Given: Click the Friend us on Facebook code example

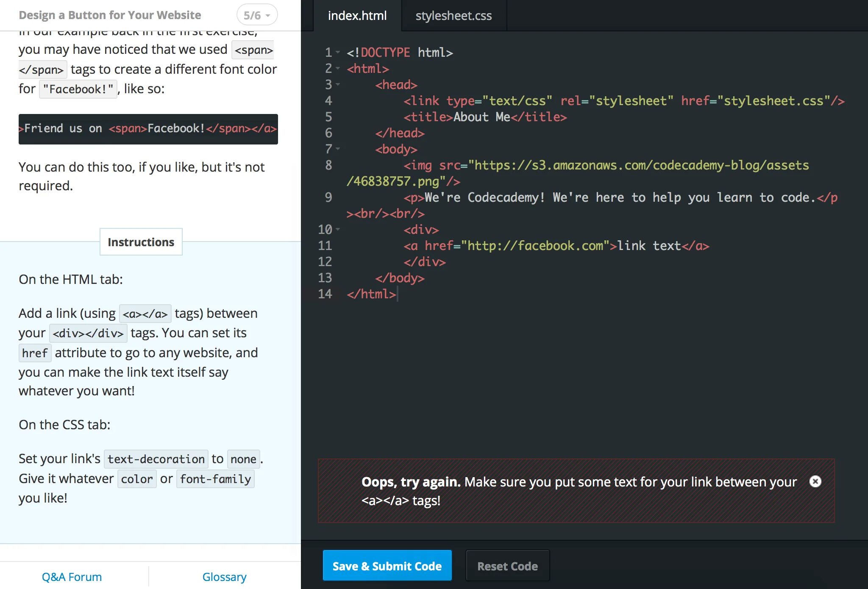Looking at the screenshot, I should [x=148, y=129].
